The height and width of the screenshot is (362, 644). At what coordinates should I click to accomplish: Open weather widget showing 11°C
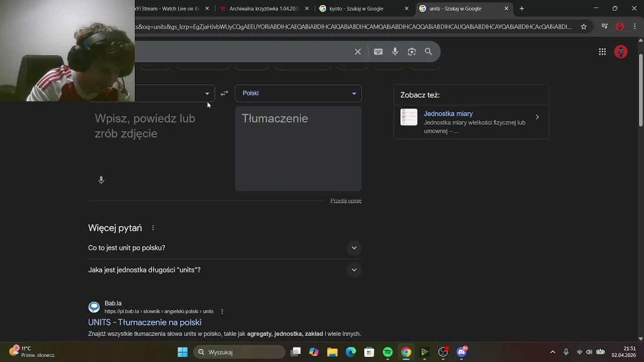32,351
